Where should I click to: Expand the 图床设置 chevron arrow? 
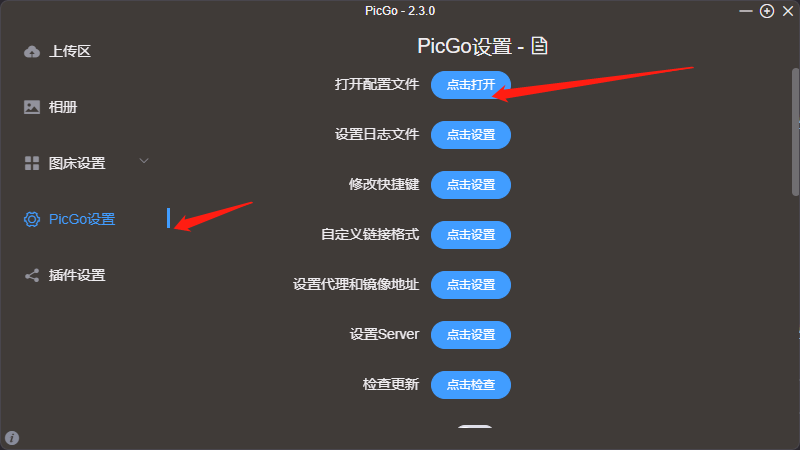tap(144, 161)
